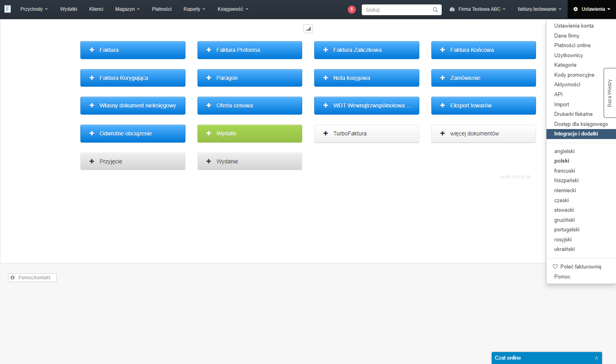616x364 pixels.
Task: Open the notifications badge showing 5
Action: click(352, 10)
